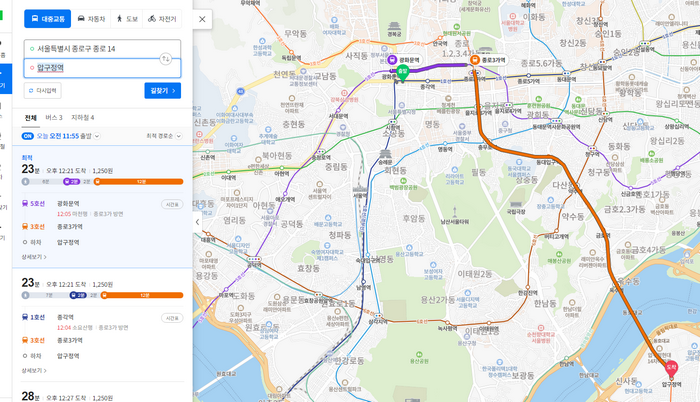Expand 상세보기 under the 1호선 route
This screenshot has height=402, width=700.
coord(34,370)
